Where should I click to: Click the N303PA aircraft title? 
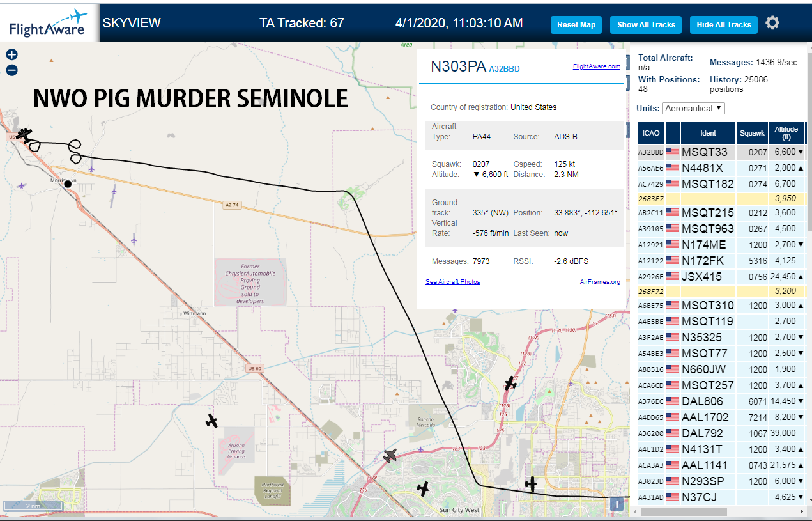tap(458, 66)
